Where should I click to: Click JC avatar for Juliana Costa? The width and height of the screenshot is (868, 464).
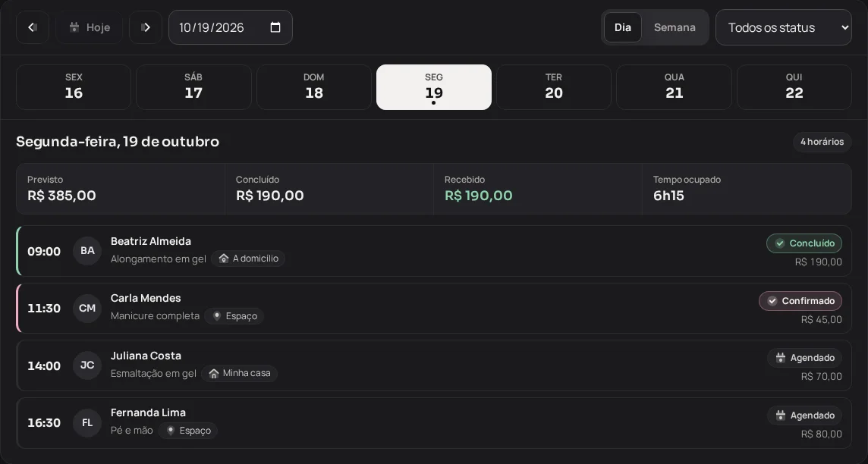click(x=87, y=365)
